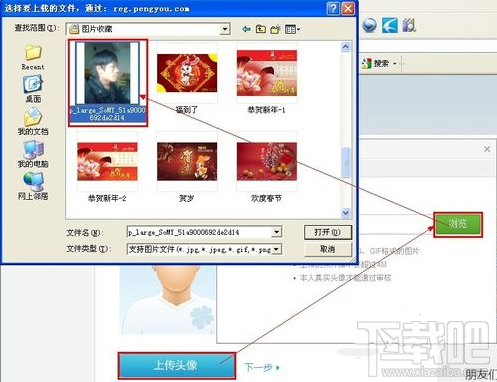Select the 恭贺新年-1 image thumbnail
Screen dimensions: 497x382
tap(267, 73)
